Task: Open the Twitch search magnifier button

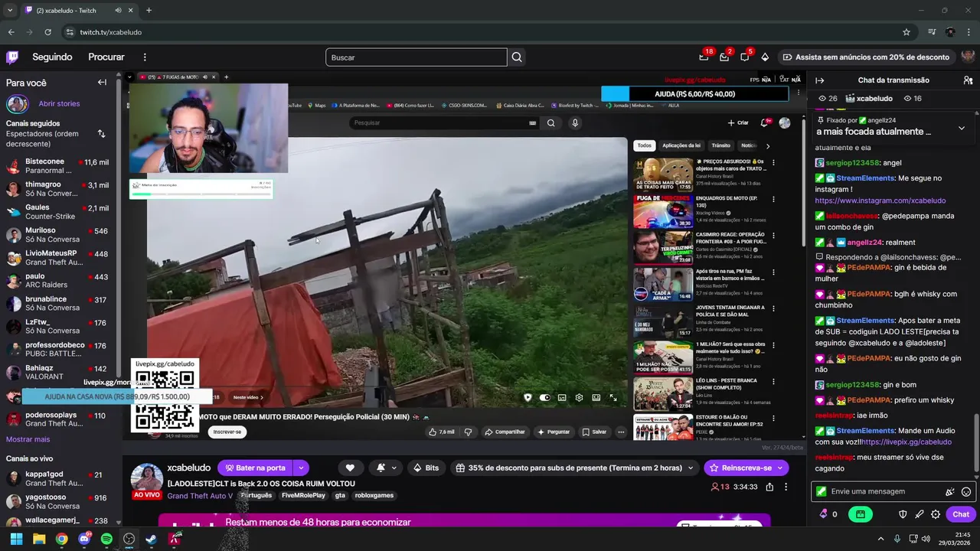Action: point(517,57)
